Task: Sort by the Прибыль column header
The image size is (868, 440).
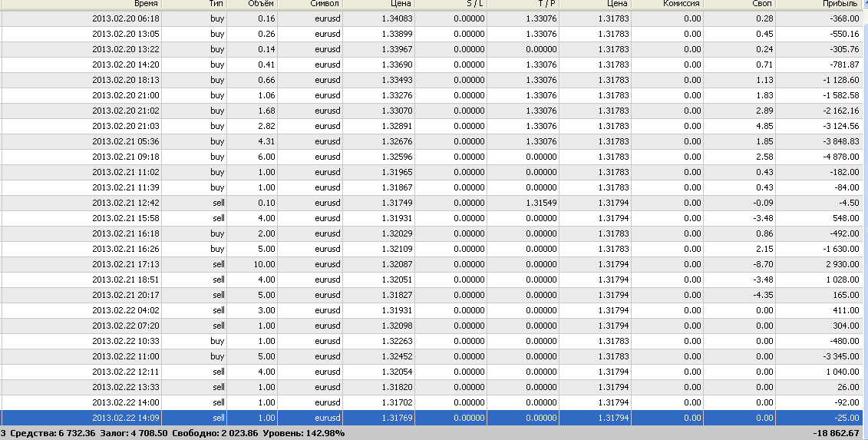Action: tap(821, 4)
